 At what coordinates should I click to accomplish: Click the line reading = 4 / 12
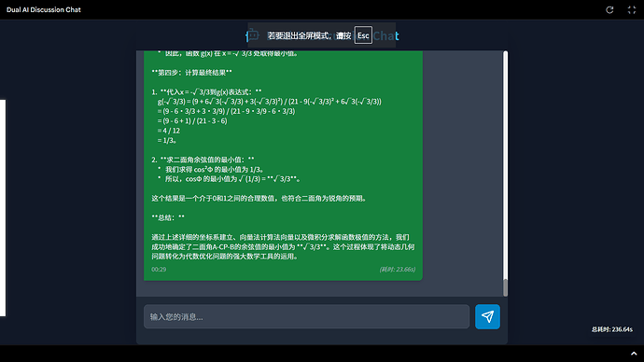168,131
